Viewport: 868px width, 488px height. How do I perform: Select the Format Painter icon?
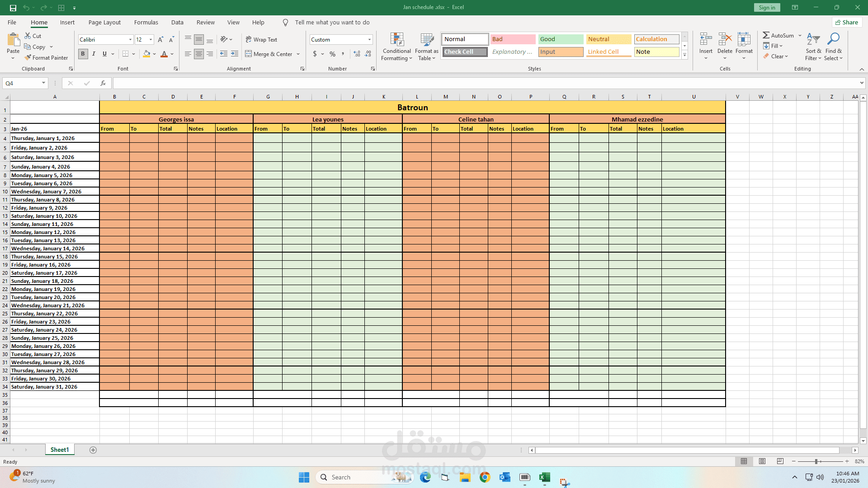point(47,57)
